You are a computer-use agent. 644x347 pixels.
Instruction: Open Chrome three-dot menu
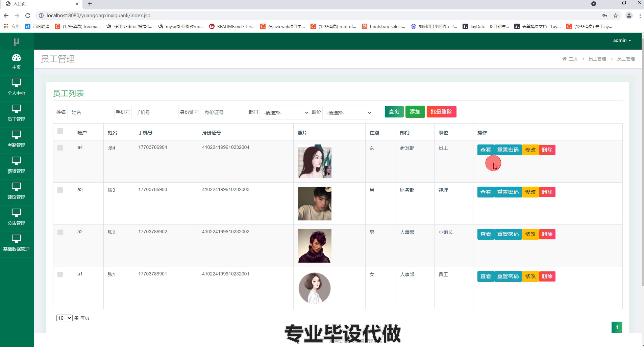point(640,16)
